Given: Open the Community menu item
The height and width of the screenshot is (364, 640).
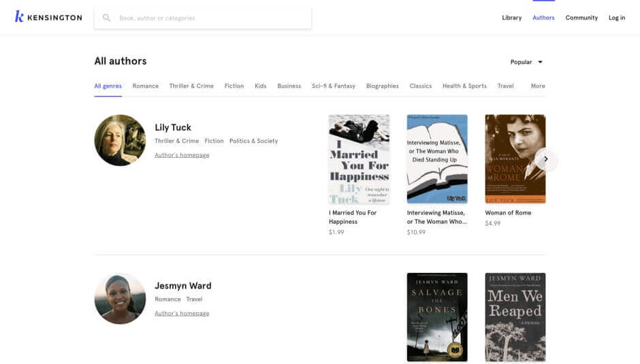Looking at the screenshot, I should click(581, 18).
